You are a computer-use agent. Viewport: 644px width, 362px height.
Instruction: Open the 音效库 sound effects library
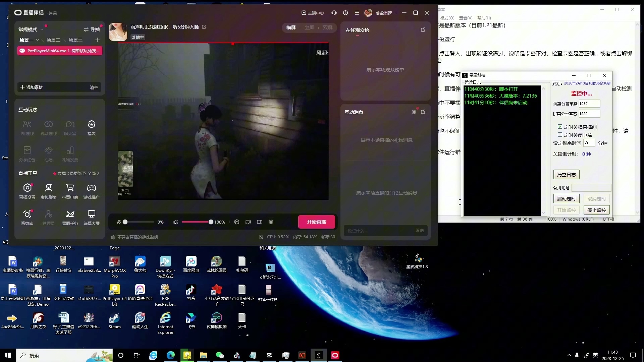pyautogui.click(x=27, y=214)
